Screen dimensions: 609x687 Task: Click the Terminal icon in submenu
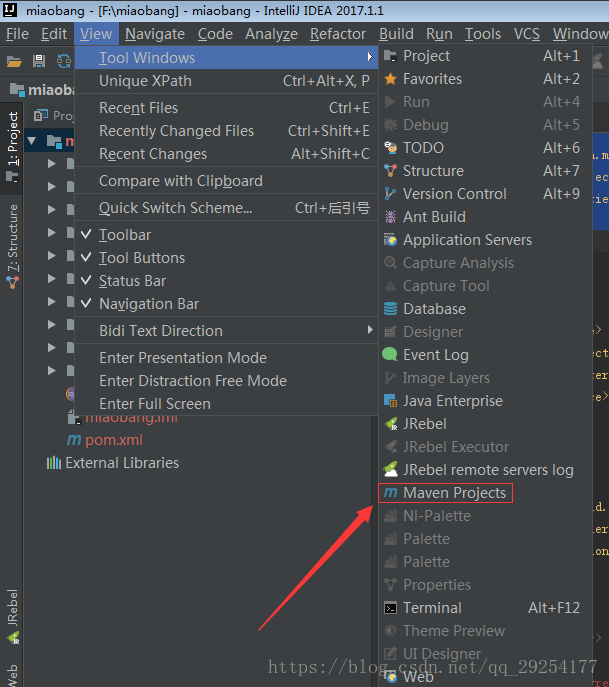coord(390,608)
